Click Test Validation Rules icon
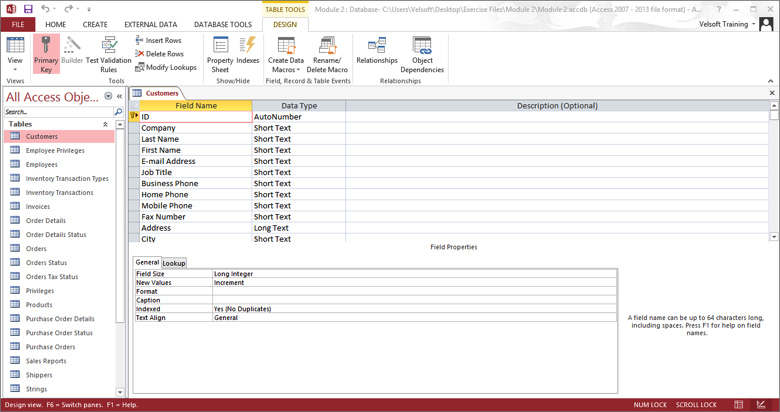780x412 pixels. pos(108,53)
